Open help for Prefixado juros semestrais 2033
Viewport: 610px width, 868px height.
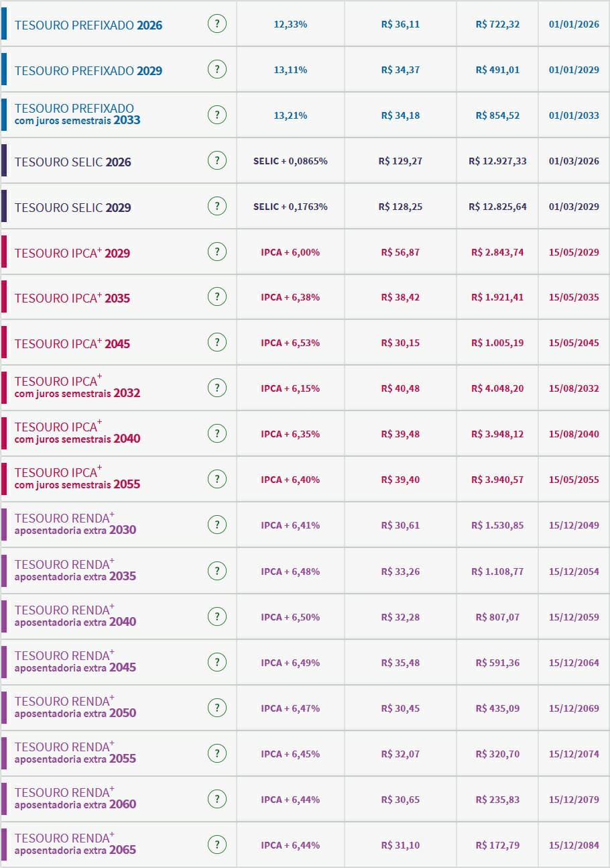(x=217, y=115)
